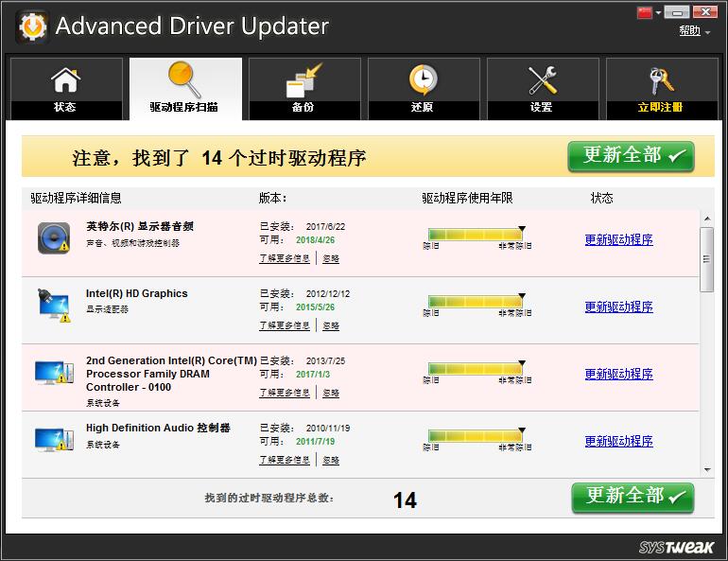
Task: Switch to the 设置 tab label
Action: pos(542,107)
